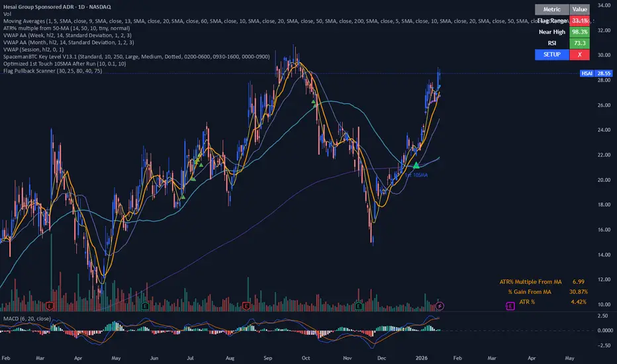This screenshot has height=364, width=617.
Task: Click the large green triangle 1st 10SMA signal
Action: point(416,165)
